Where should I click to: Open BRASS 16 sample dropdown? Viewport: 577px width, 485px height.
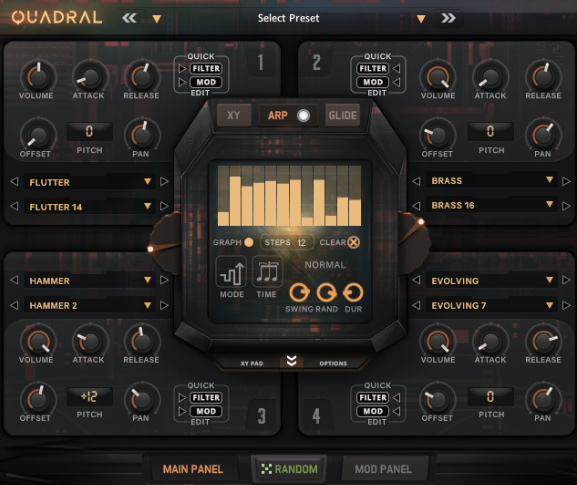(550, 203)
